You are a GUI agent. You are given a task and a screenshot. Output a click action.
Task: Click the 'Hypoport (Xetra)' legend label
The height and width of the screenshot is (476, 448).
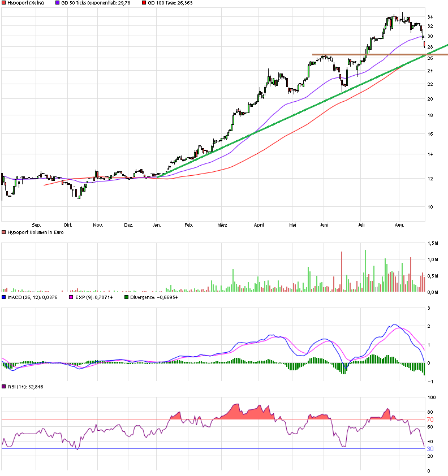pos(26,3)
